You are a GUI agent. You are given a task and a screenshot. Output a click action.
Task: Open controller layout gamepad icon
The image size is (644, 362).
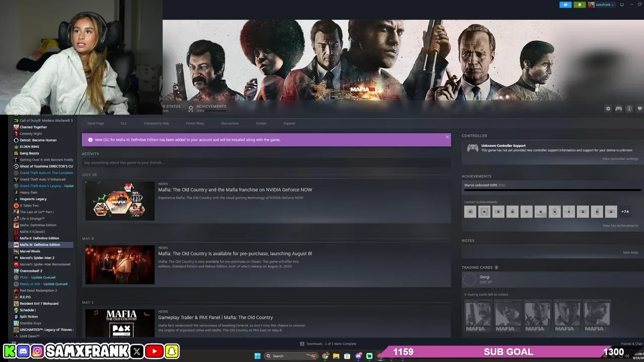click(x=618, y=109)
